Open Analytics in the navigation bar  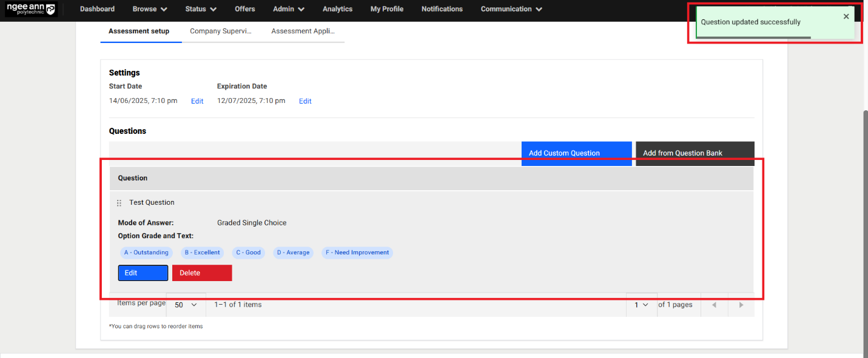coord(337,9)
